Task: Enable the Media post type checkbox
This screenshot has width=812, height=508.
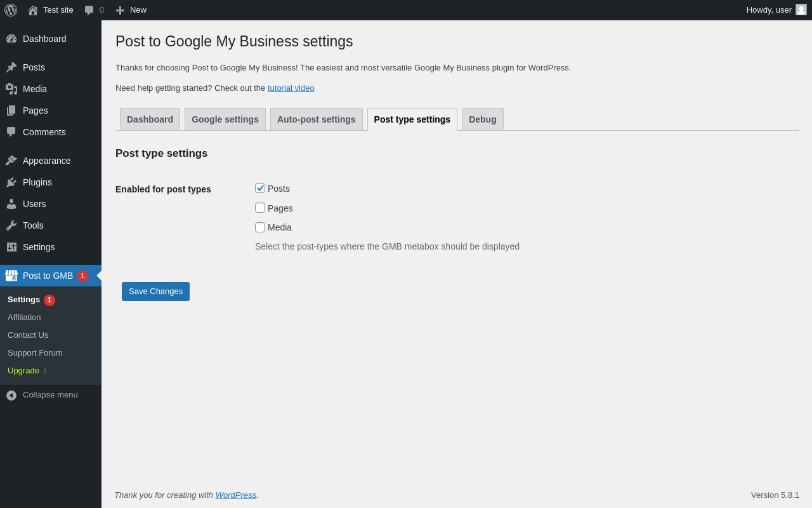Action: 260,227
